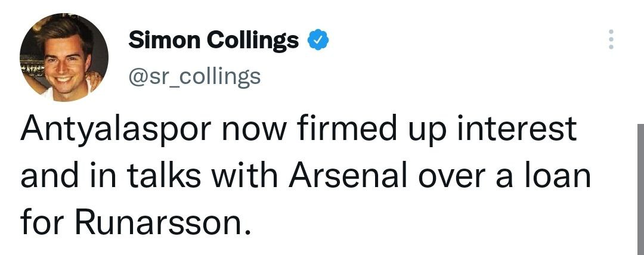Open the @sr_collings handle link
Screen dimensions: 644x255
tap(194, 76)
